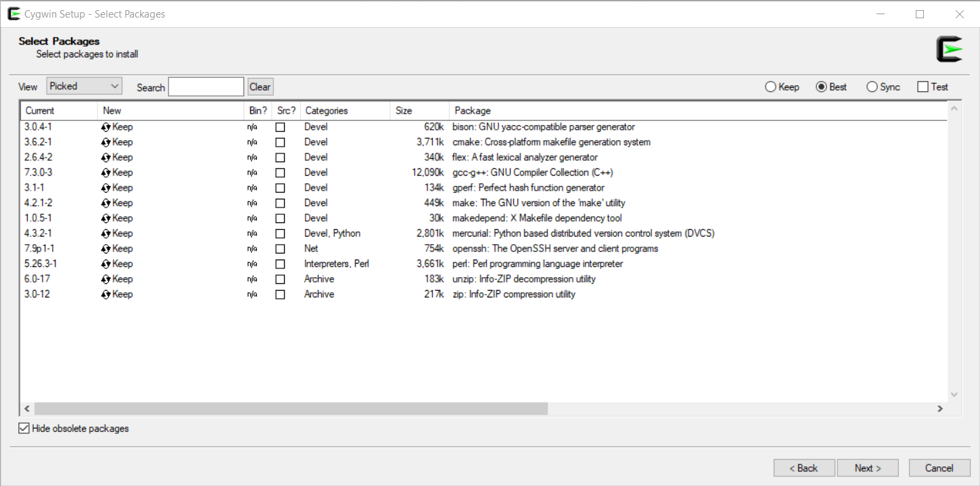Click the horizontal scrollbar right arrow
Screen dimensions: 980x486
click(939, 408)
